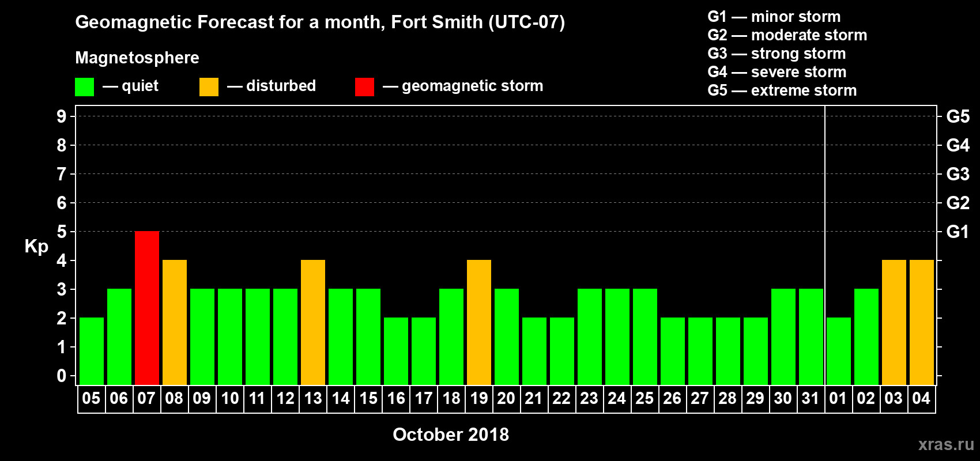Click the green bar for October 11
The height and width of the screenshot is (461, 980).
pyautogui.click(x=258, y=337)
